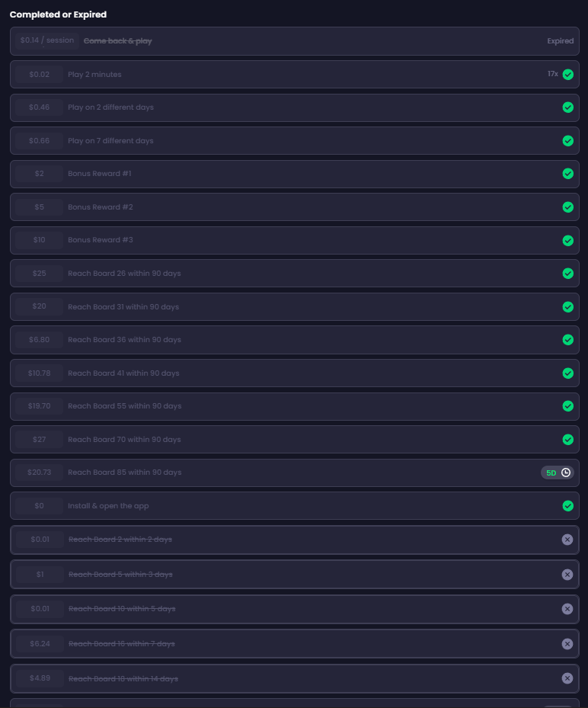The height and width of the screenshot is (708, 588).
Task: Click the Reach Board 70 within 90 days text
Action: click(x=124, y=440)
